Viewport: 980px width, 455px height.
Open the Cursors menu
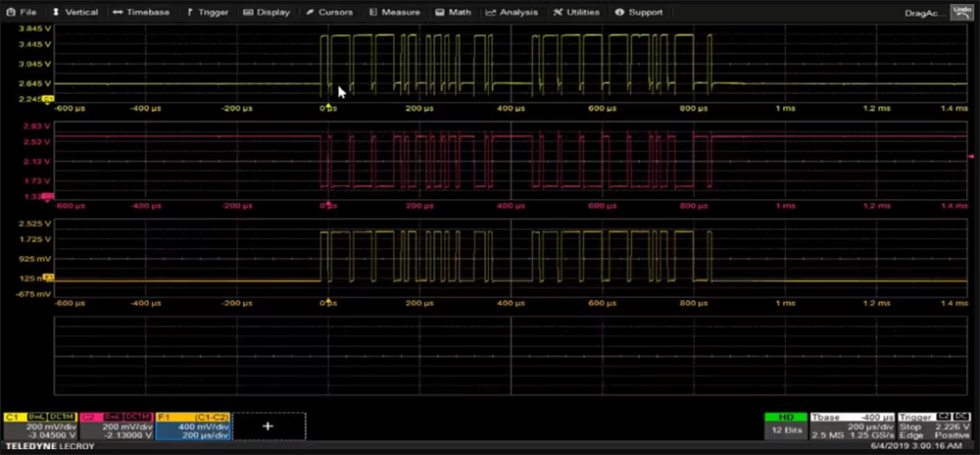pyautogui.click(x=329, y=12)
